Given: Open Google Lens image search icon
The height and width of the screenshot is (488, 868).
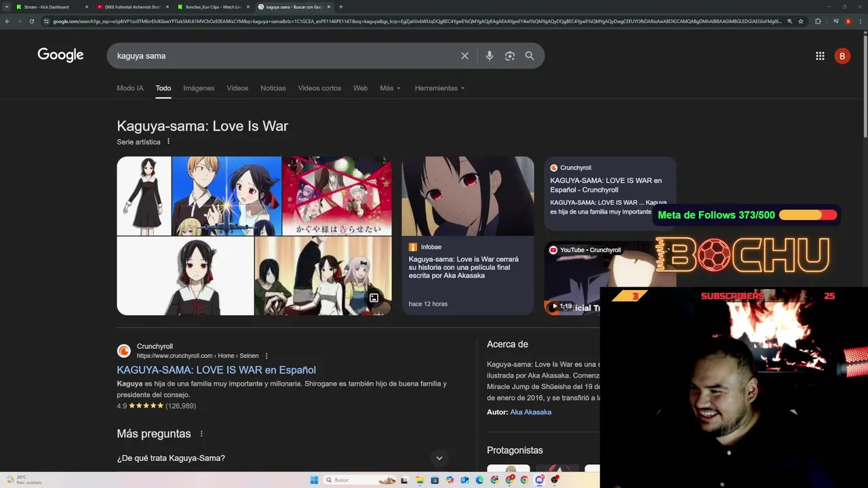Looking at the screenshot, I should 510,56.
